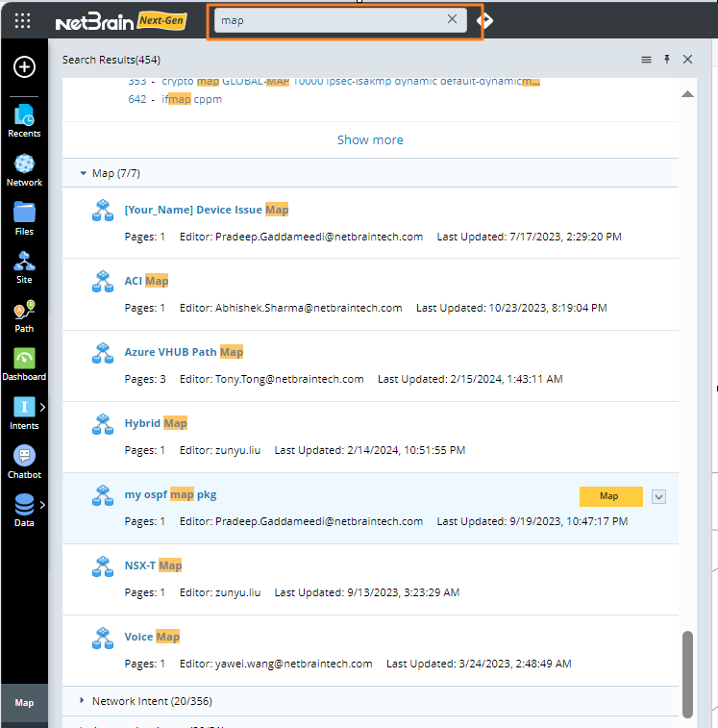Open dropdown arrow beside my ospf map pkg

[x=658, y=496]
